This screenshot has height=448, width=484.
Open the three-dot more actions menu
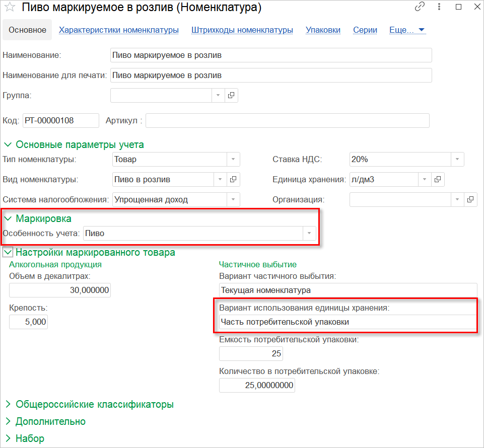pyautogui.click(x=439, y=7)
